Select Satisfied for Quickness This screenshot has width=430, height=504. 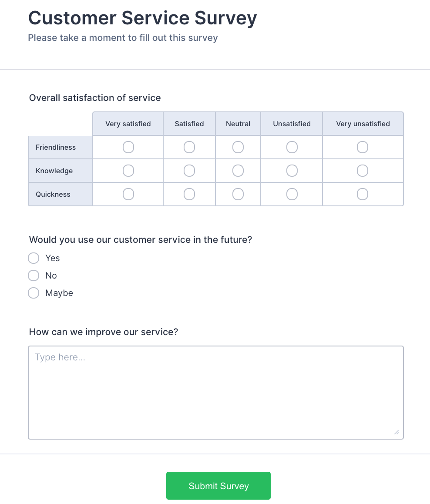pyautogui.click(x=189, y=194)
